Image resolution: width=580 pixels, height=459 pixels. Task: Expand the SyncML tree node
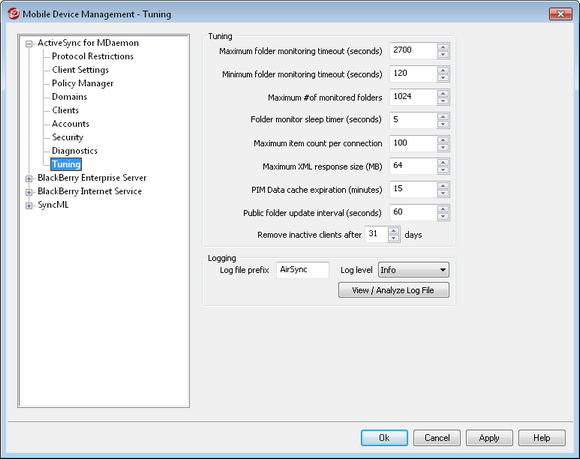tap(29, 206)
